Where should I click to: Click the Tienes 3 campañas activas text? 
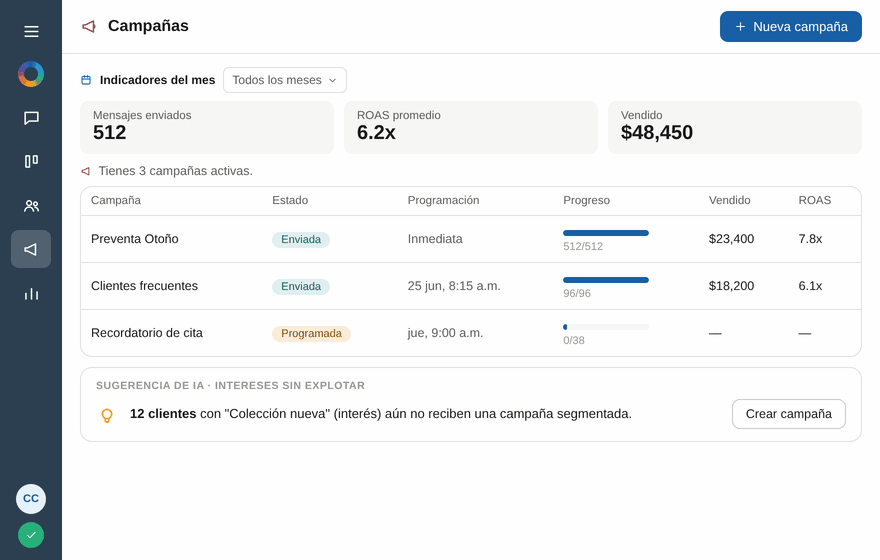pos(176,171)
